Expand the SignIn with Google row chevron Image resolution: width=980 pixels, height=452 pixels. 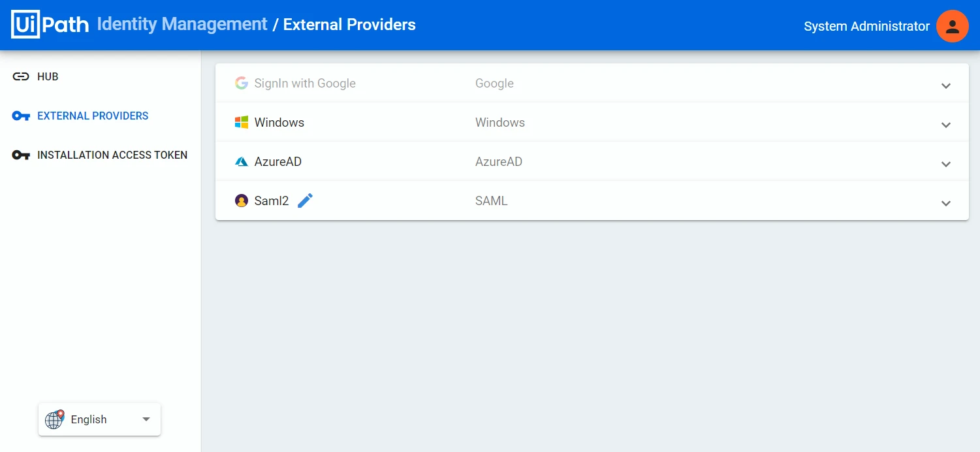tap(945, 86)
